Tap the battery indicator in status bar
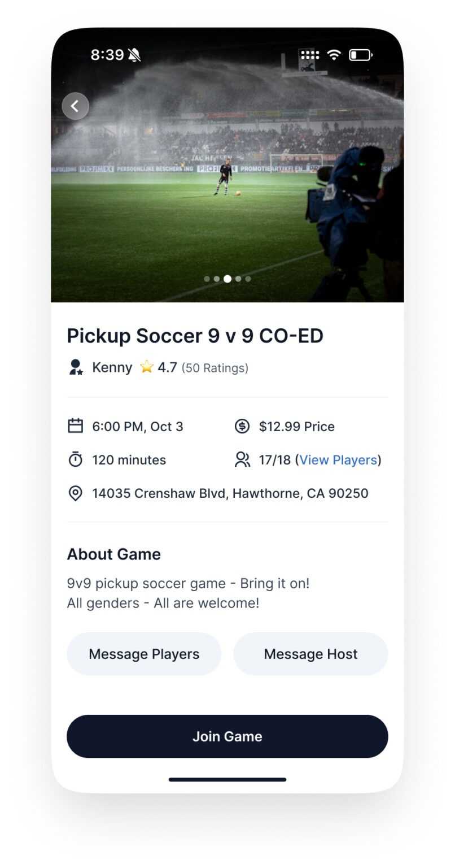Image resolution: width=455 pixels, height=868 pixels. (360, 55)
